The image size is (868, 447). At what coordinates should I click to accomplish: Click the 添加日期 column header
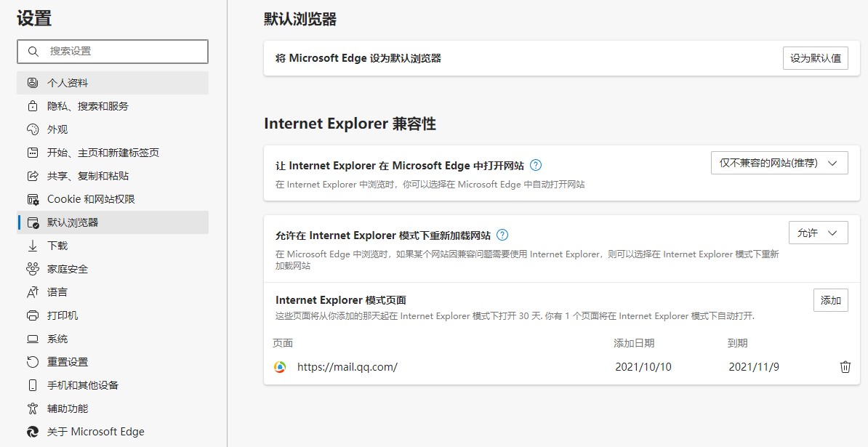(634, 343)
